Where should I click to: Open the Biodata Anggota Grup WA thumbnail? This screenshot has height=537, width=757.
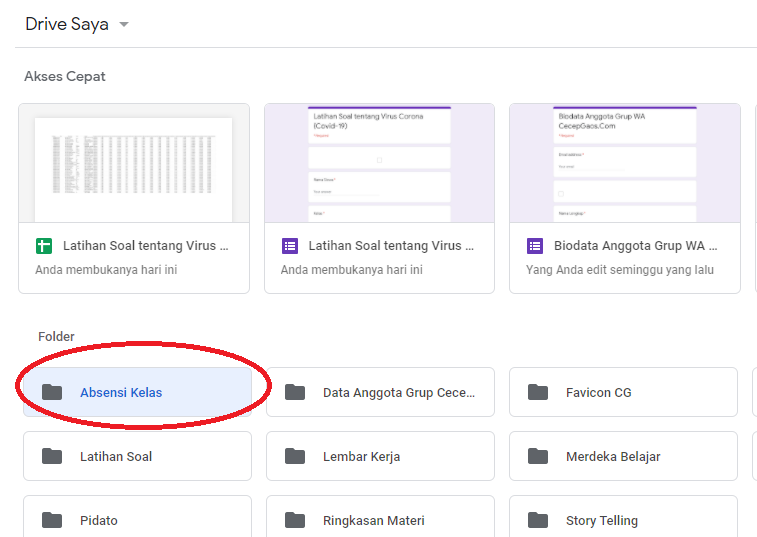click(625, 163)
